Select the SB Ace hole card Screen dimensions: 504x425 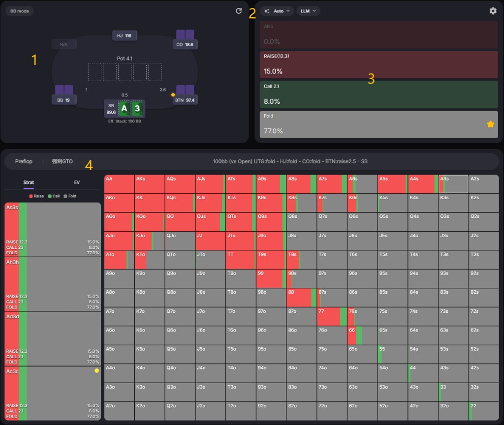click(x=124, y=109)
